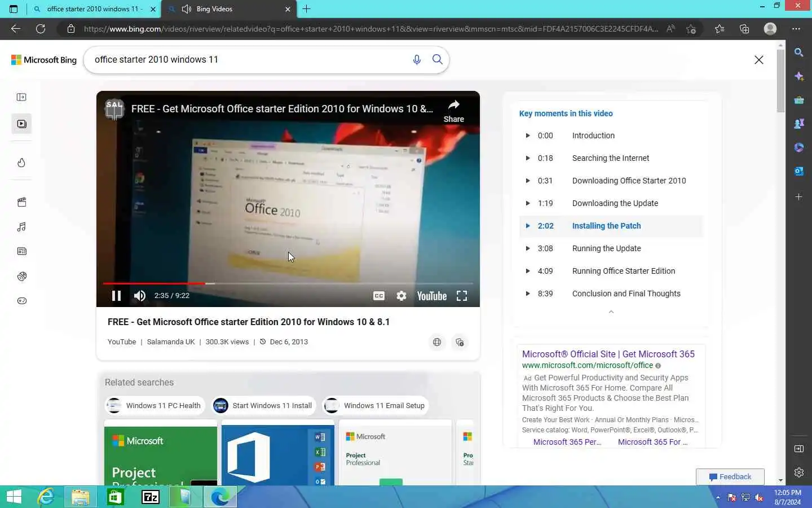Viewport: 812px width, 508px height.
Task: Toggle closed captions CC button
Action: pos(379,296)
